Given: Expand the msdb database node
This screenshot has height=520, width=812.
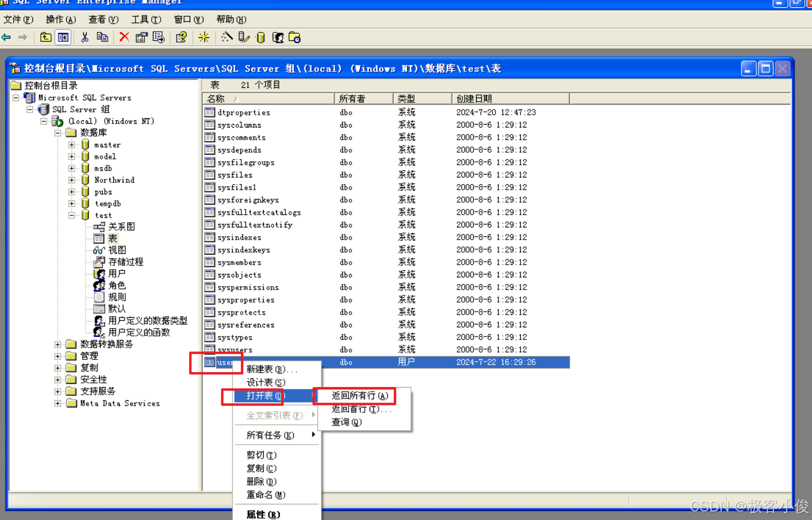Looking at the screenshot, I should pyautogui.click(x=72, y=169).
